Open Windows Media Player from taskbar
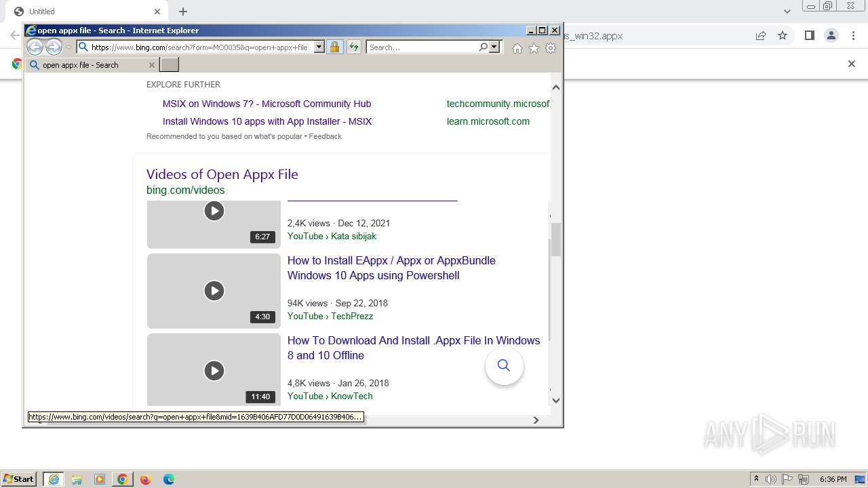Screen dimensions: 868x488 (100, 479)
